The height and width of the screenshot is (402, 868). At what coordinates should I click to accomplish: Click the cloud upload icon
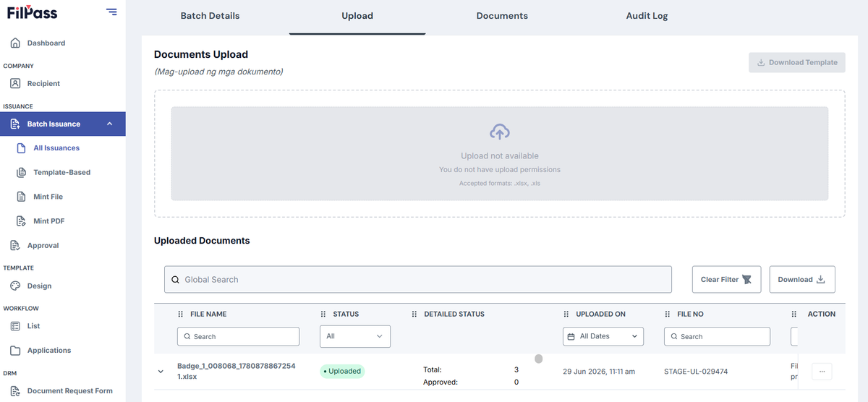click(500, 132)
